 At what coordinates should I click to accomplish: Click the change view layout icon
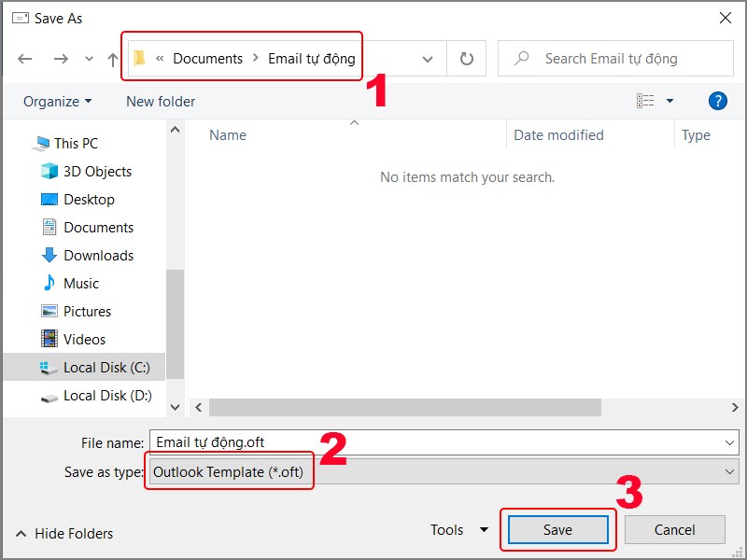pos(645,101)
